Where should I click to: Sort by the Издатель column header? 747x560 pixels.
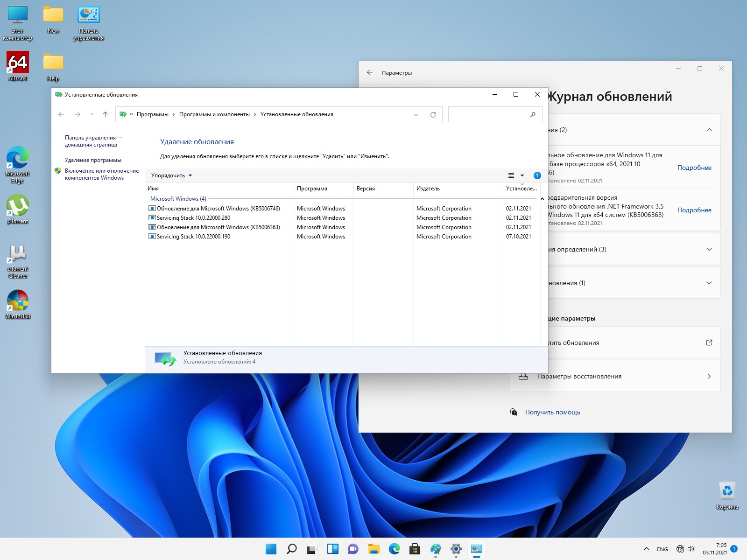click(x=428, y=189)
